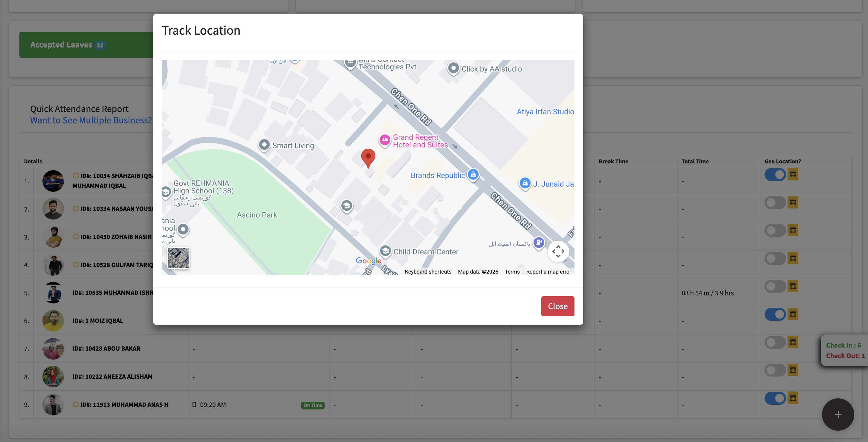Image resolution: width=868 pixels, height=442 pixels.
Task: Click Brands Republic shopping marker icon
Action: (x=473, y=174)
